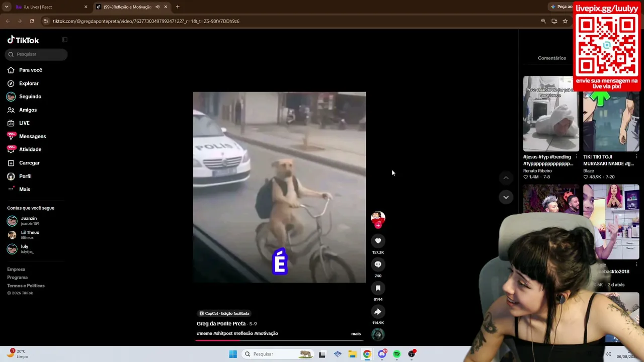Reload the TikTok page
644x362 pixels.
click(x=32, y=21)
